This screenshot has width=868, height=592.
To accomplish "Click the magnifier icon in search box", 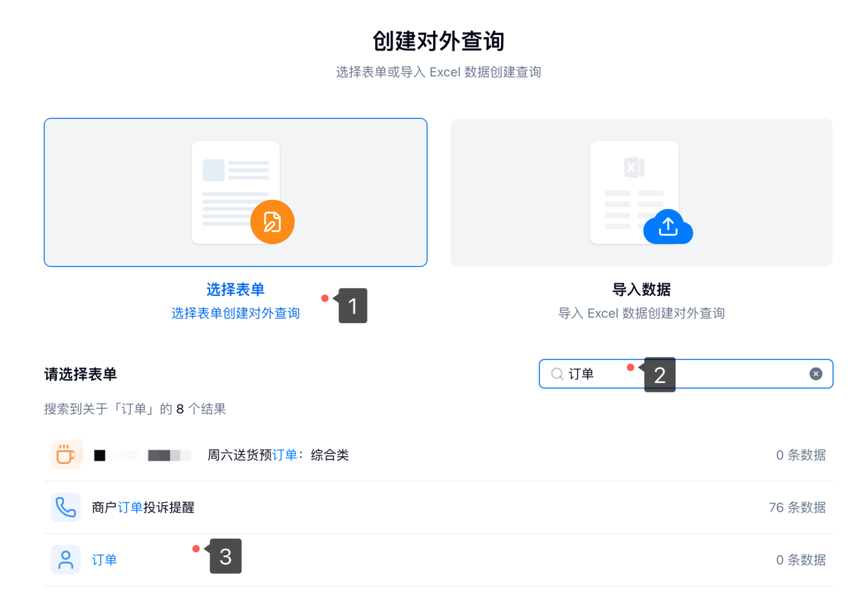I will (557, 374).
